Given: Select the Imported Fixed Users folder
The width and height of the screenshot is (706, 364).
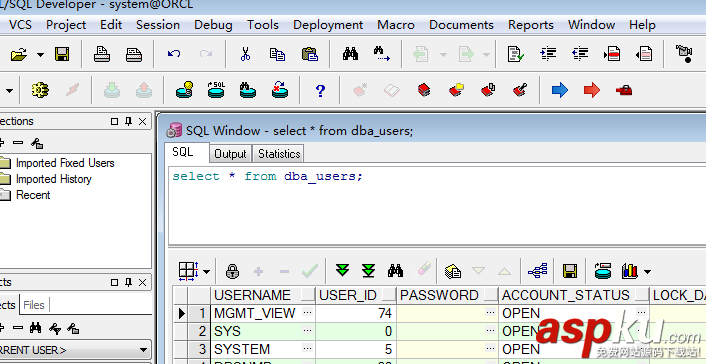Looking at the screenshot, I should (65, 163).
